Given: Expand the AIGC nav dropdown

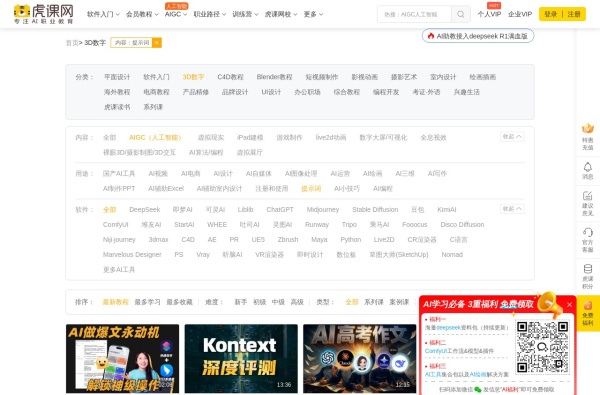Looking at the screenshot, I should tap(176, 14).
